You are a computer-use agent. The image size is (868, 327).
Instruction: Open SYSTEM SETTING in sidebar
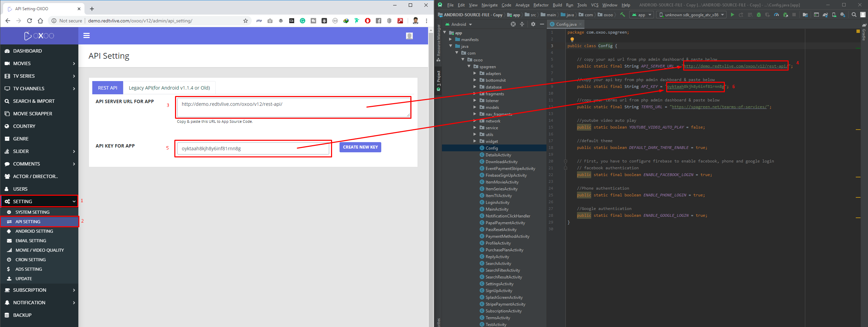click(x=39, y=212)
